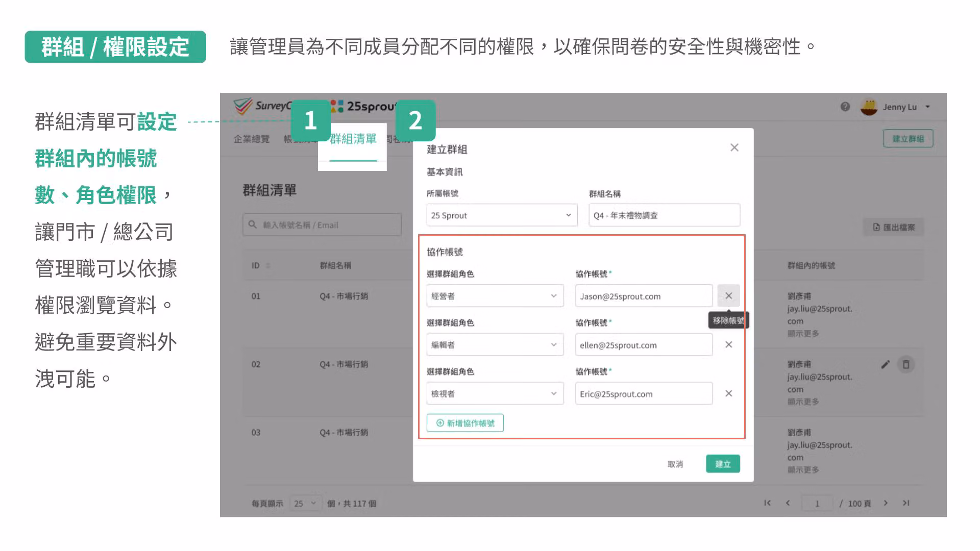Click the Jason@25sprout.com account field

point(644,296)
